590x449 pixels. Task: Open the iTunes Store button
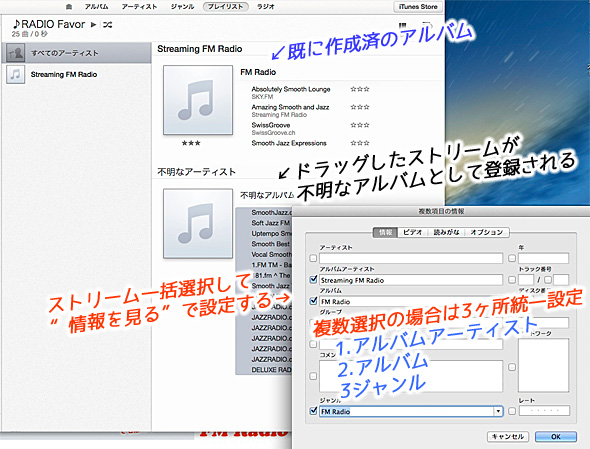click(x=418, y=6)
